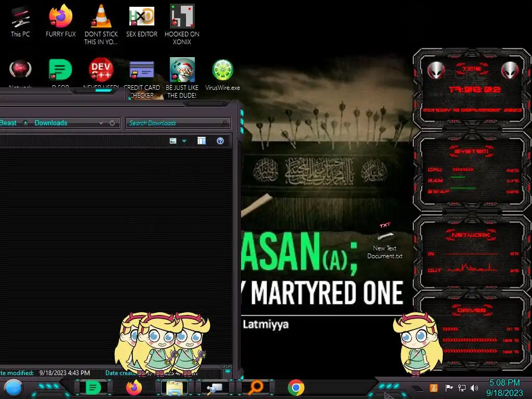Click the SWAP usage bar in System gadget
532x399 pixels.
[x=463, y=188]
